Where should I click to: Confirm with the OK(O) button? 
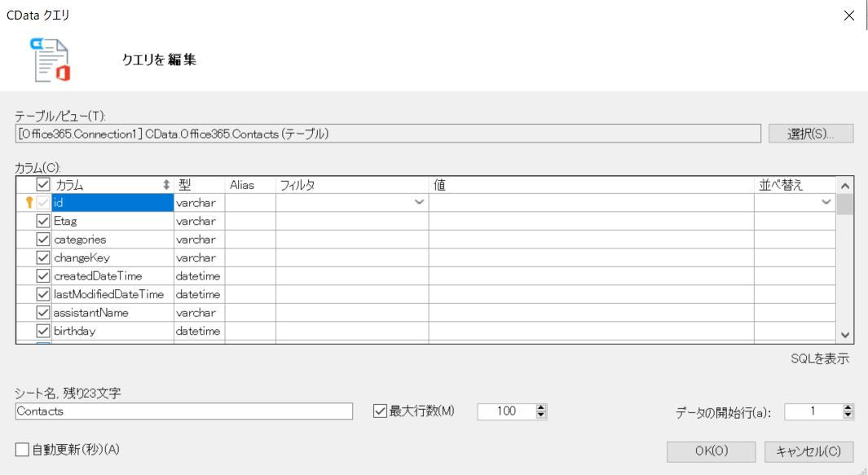click(712, 451)
